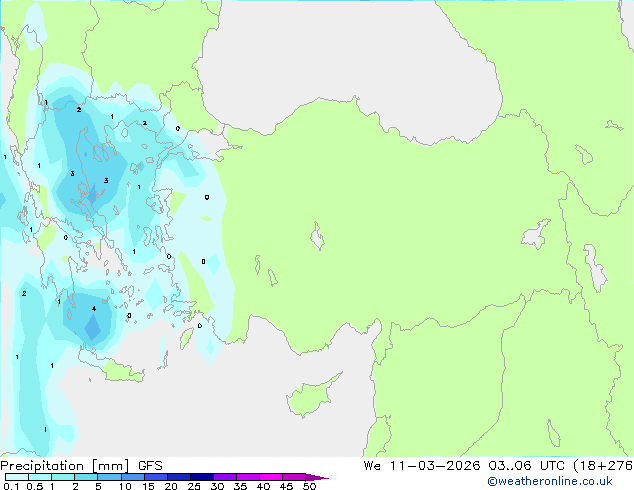Click the legend swatch between 10 and 15
Viewport: 634px width, 490px height.
click(x=133, y=477)
